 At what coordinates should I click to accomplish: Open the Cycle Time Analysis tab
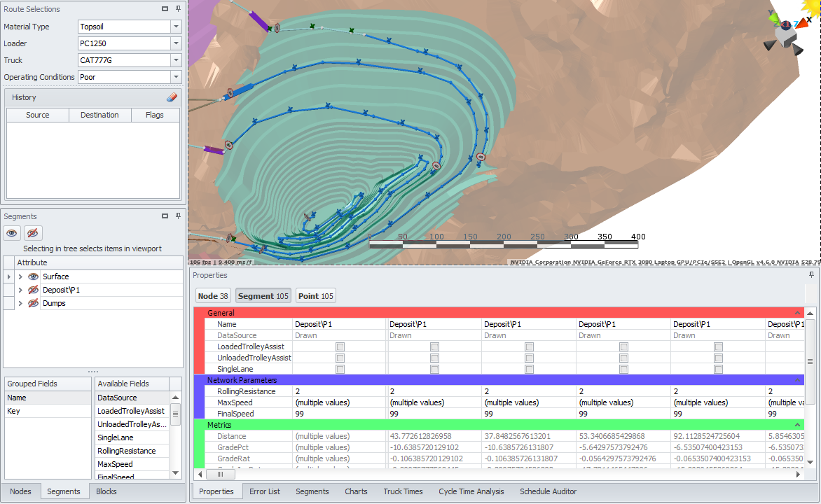pyautogui.click(x=471, y=491)
